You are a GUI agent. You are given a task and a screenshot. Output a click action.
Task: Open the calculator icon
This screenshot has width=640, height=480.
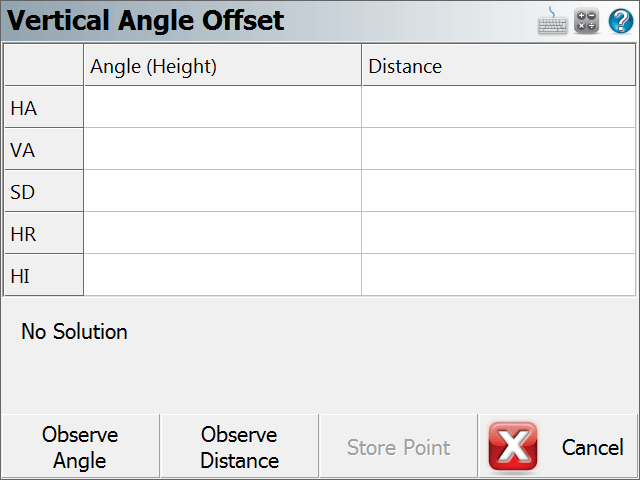tap(587, 20)
